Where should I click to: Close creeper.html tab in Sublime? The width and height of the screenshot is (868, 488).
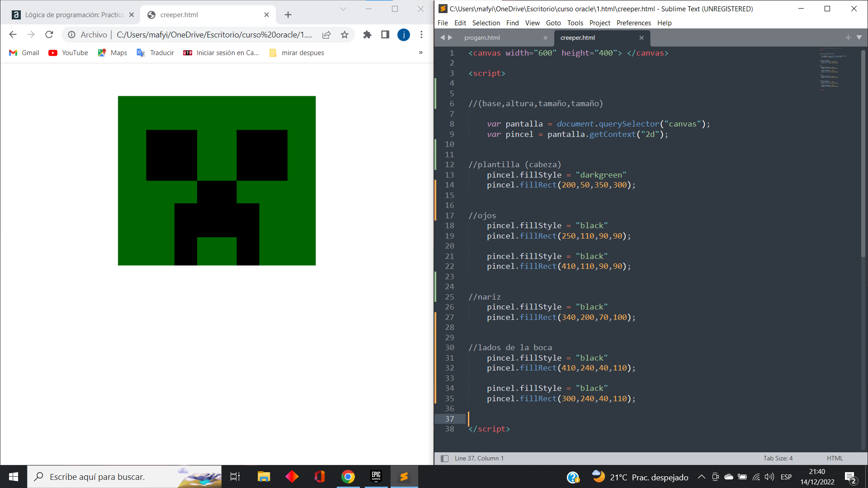642,38
